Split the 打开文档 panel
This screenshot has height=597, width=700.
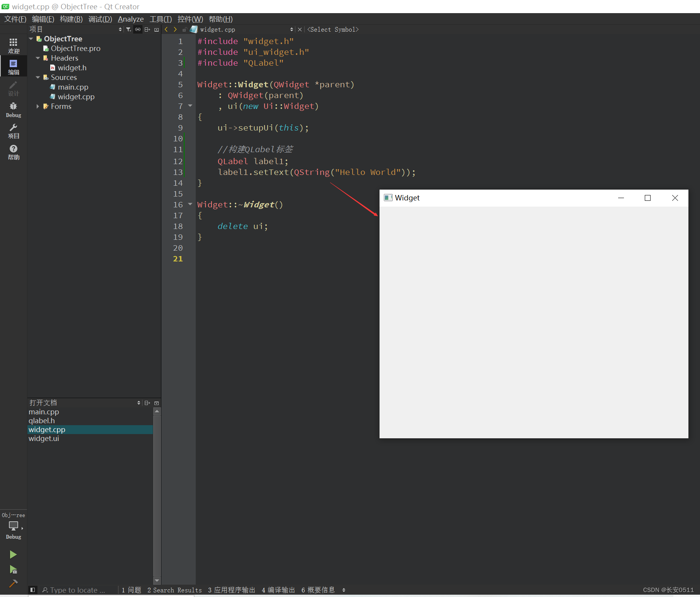(x=147, y=403)
